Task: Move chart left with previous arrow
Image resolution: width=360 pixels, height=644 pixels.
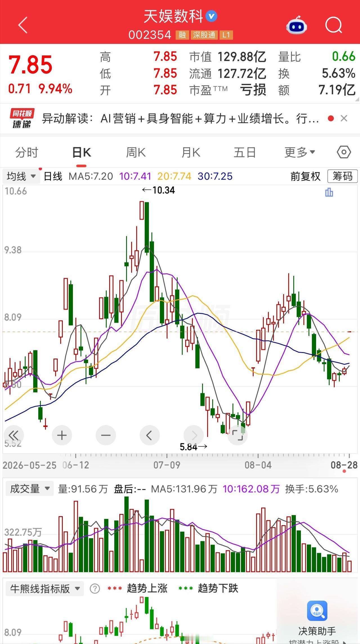Action: point(149,435)
